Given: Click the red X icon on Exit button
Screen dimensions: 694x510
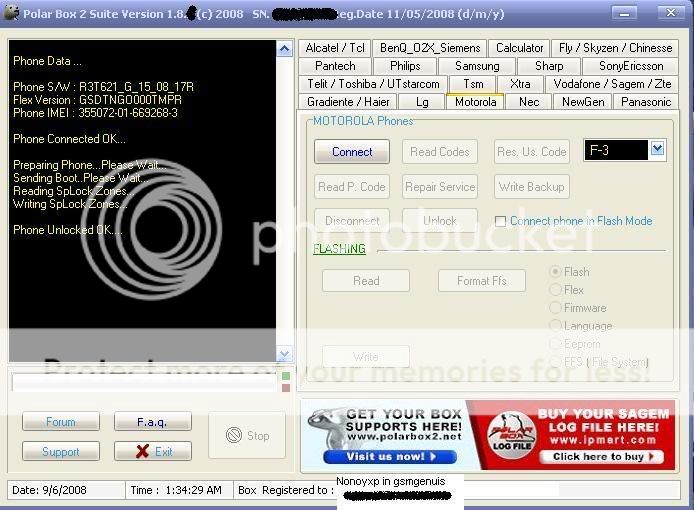Looking at the screenshot, I should (x=143, y=451).
